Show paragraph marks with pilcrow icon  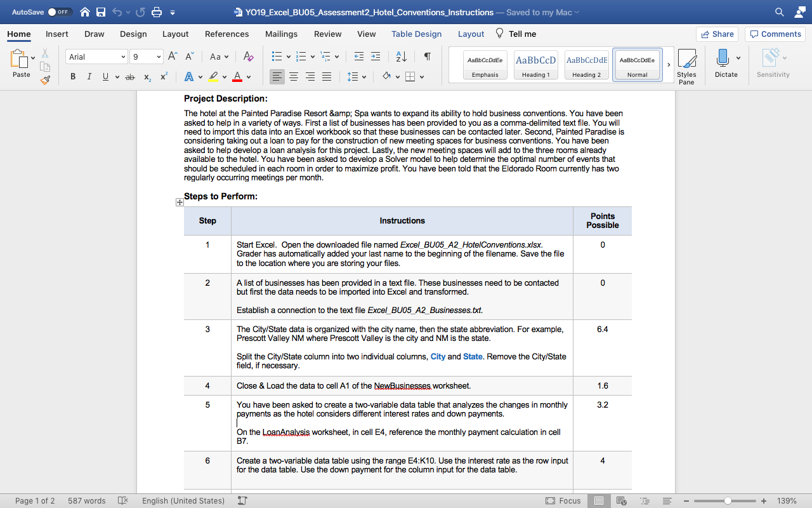(x=428, y=57)
